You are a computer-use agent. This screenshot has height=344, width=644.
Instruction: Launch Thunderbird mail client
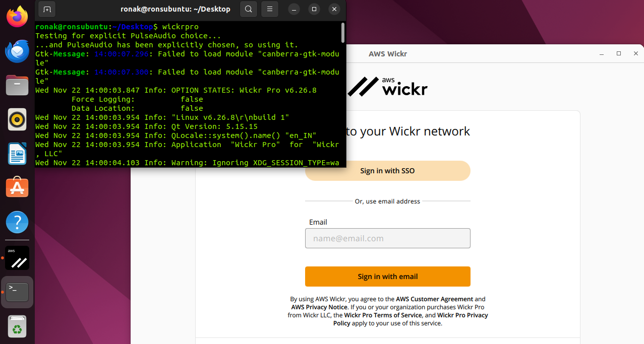tap(17, 50)
